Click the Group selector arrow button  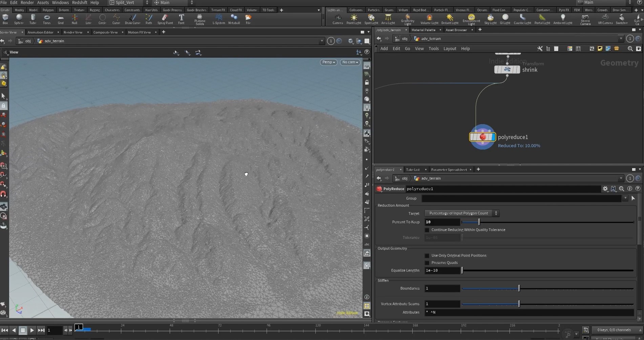click(x=633, y=198)
